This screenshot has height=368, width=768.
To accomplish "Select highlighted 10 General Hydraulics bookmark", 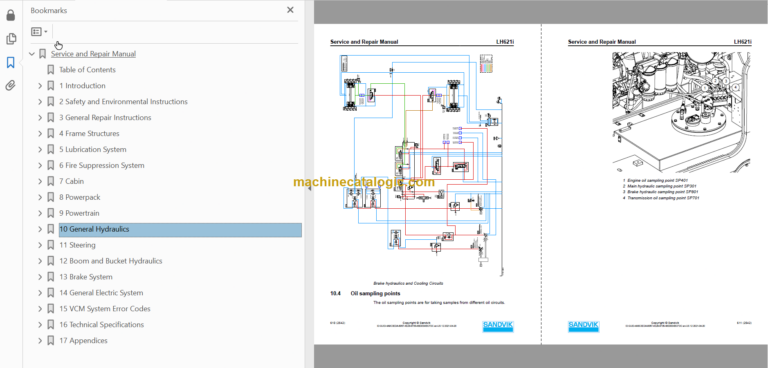I will tap(180, 230).
